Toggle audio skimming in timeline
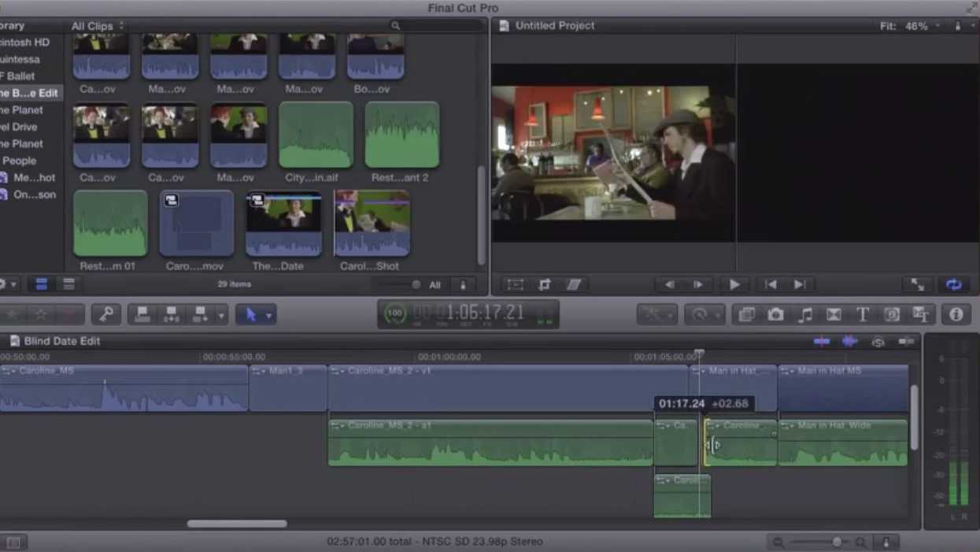The width and height of the screenshot is (980, 552). click(x=849, y=341)
